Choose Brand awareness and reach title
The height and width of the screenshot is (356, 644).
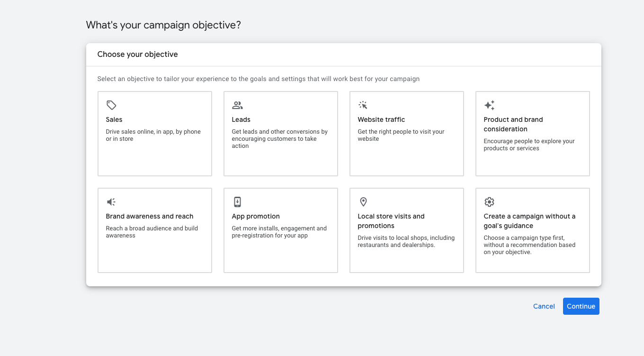click(x=150, y=216)
